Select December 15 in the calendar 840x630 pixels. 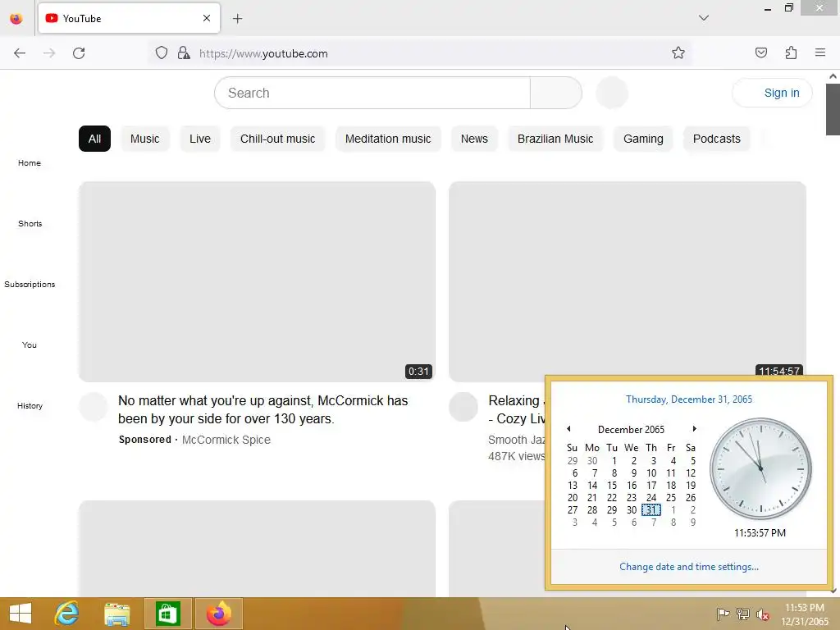(612, 486)
